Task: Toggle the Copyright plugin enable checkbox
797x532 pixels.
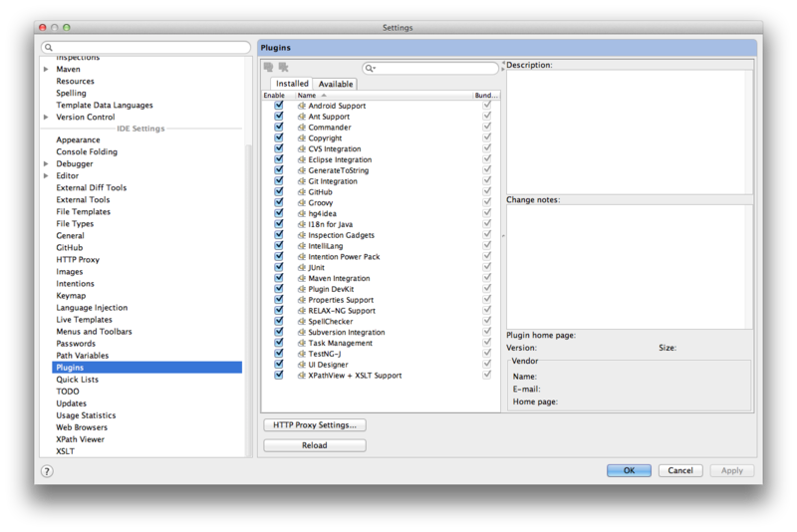Action: (279, 137)
